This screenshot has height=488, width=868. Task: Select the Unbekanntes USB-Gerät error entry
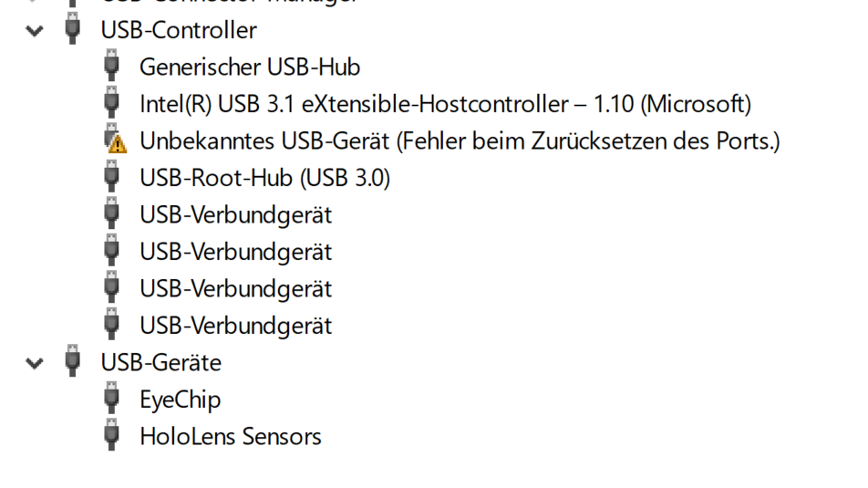[x=460, y=141]
